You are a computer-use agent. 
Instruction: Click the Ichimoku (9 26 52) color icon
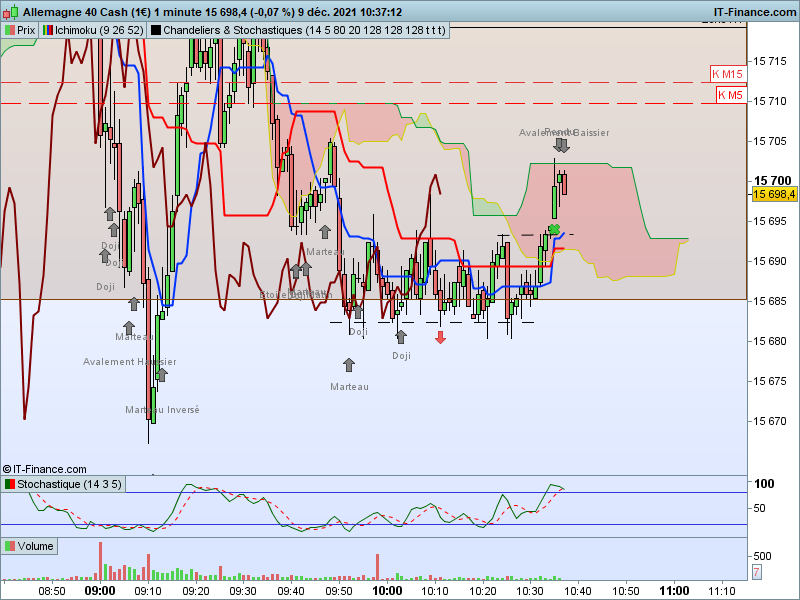coord(48,31)
